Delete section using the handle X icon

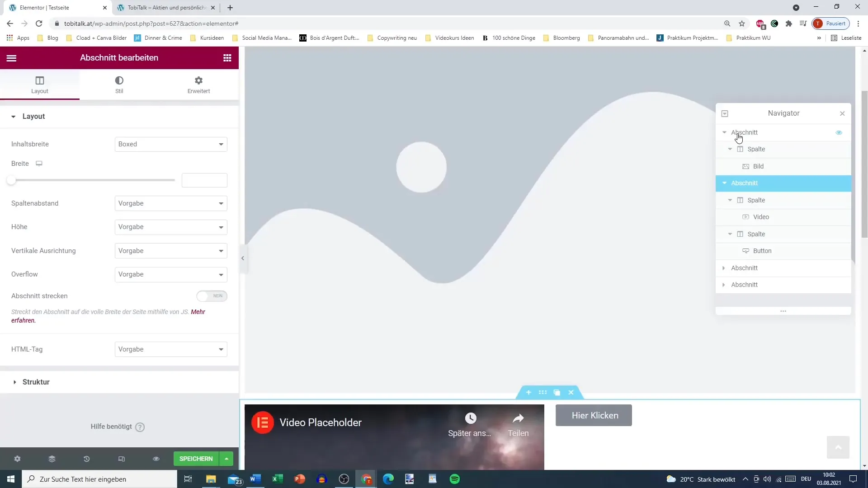click(x=571, y=392)
